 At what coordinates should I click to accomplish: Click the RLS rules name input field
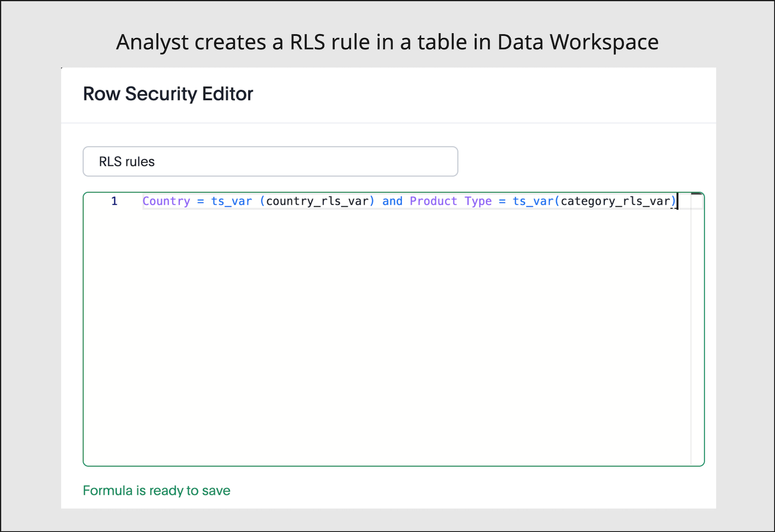(x=270, y=162)
